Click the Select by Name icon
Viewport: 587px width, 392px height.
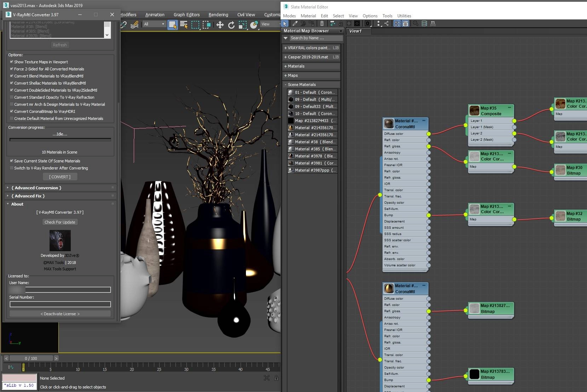pos(184,24)
